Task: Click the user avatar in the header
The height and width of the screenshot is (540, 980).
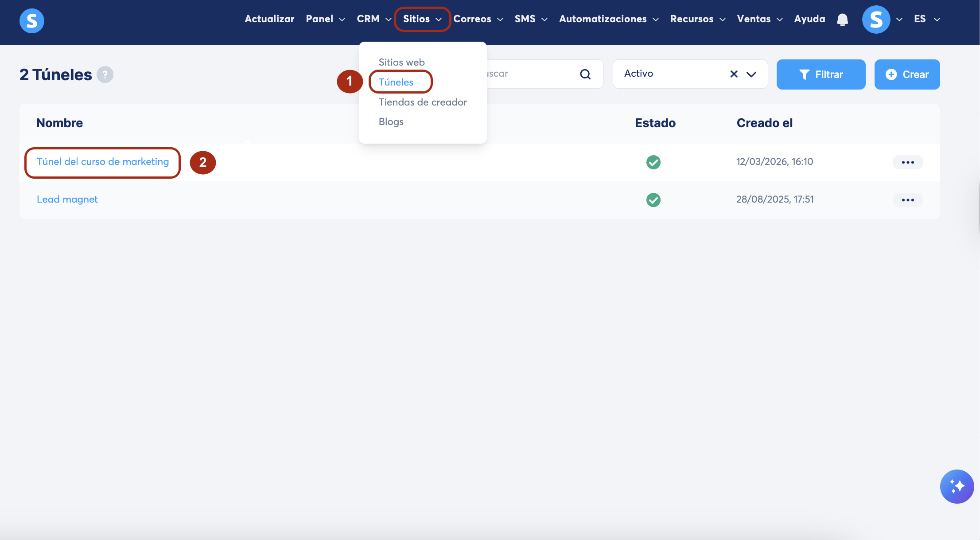Action: pos(876,20)
